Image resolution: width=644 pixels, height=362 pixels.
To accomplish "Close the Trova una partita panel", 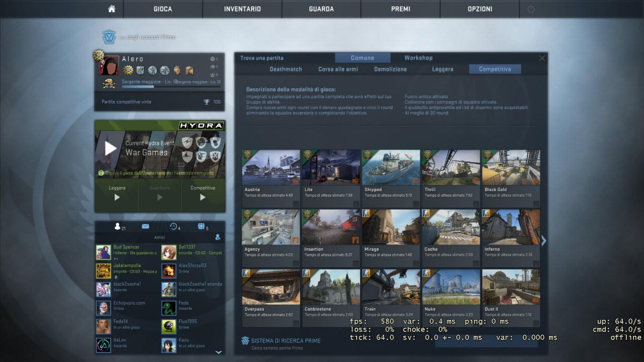I will pyautogui.click(x=542, y=58).
